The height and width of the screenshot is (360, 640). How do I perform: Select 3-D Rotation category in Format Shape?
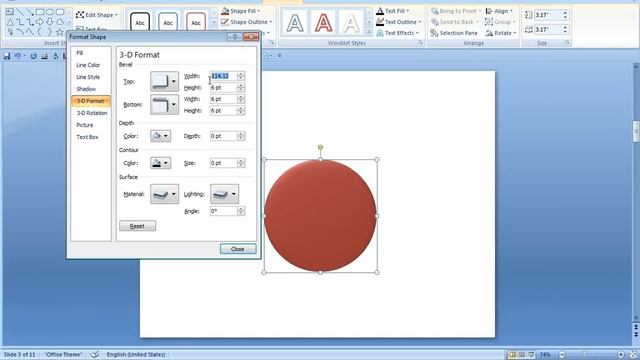91,113
